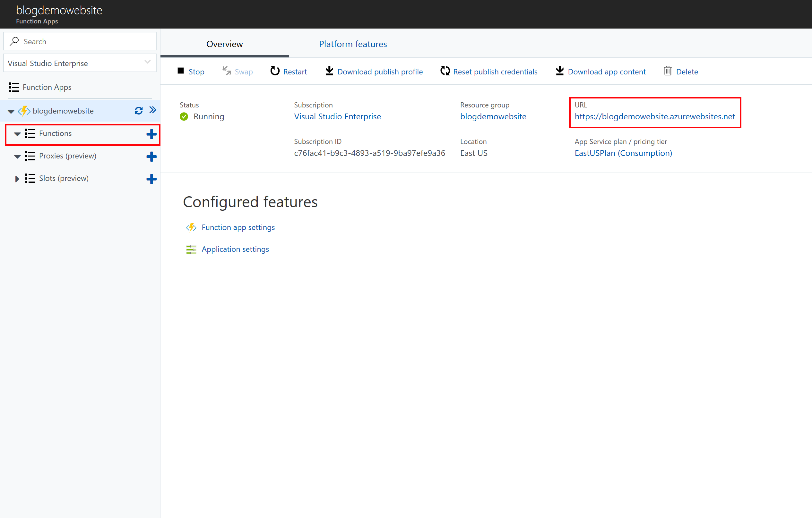Click the Slots (preview) list icon
The height and width of the screenshot is (518, 812).
[30, 178]
